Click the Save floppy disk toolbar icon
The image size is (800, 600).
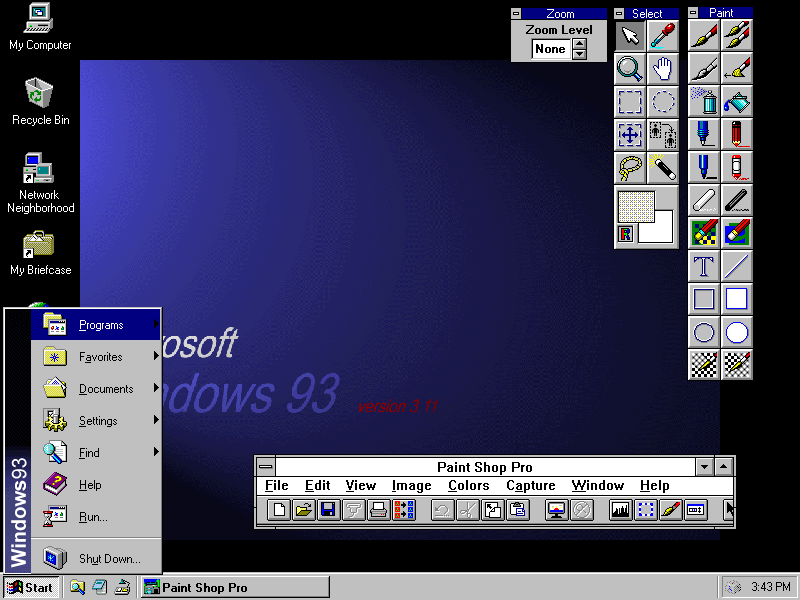[328, 510]
